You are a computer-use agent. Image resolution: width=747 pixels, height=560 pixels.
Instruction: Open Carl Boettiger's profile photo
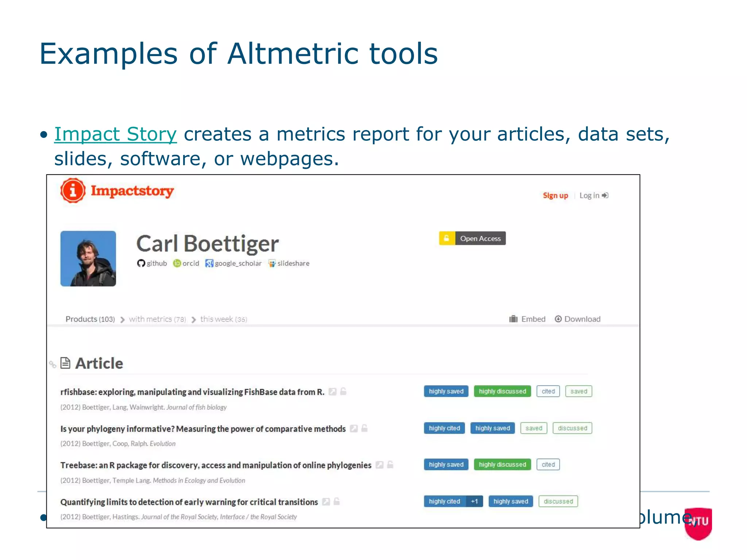[x=88, y=258]
